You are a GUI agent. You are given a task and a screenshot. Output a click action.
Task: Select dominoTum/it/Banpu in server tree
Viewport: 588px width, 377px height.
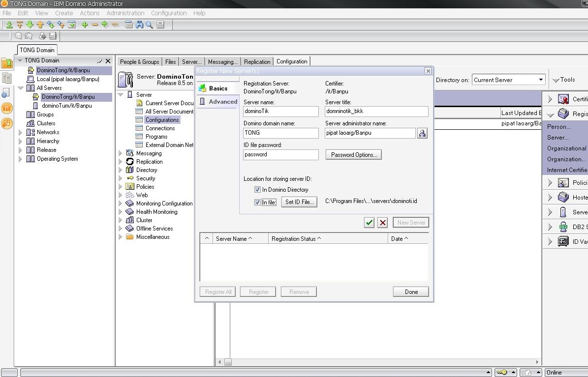point(67,106)
